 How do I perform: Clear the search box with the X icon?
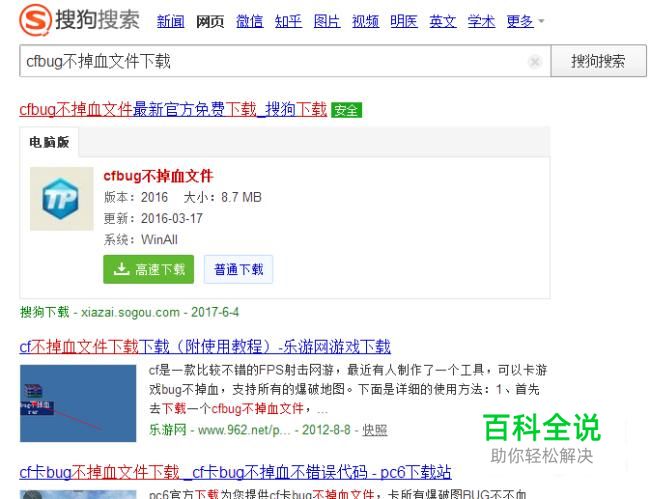point(535,62)
